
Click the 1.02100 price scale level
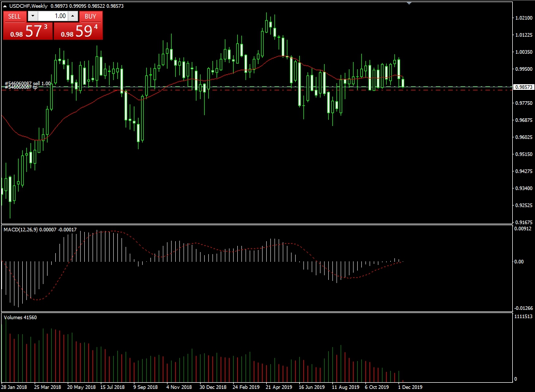(524, 18)
